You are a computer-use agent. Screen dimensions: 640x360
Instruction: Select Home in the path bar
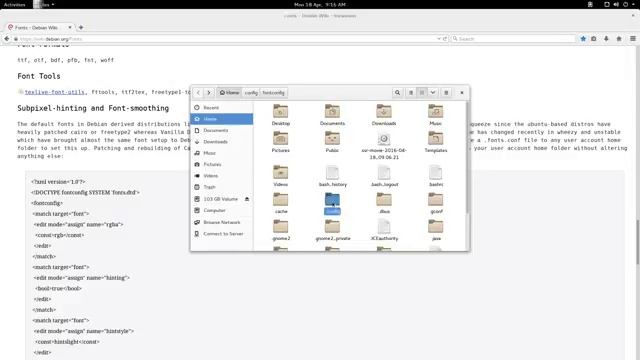click(x=229, y=93)
